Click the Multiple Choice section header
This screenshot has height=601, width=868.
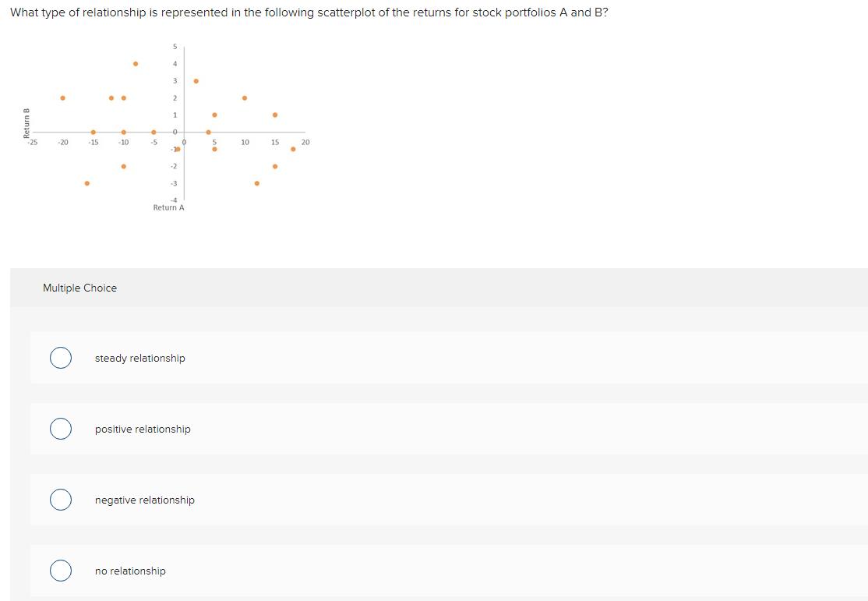(x=79, y=288)
